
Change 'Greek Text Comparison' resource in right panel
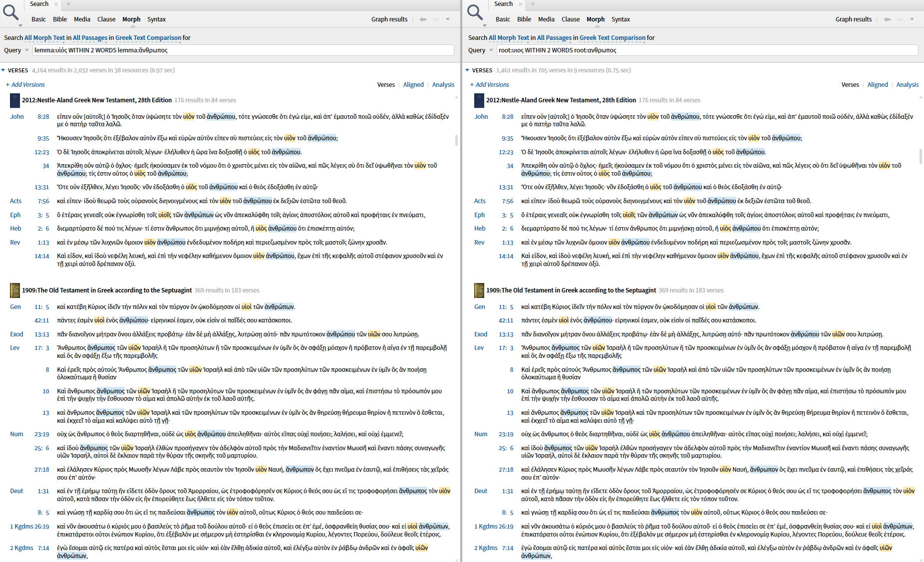tap(613, 38)
